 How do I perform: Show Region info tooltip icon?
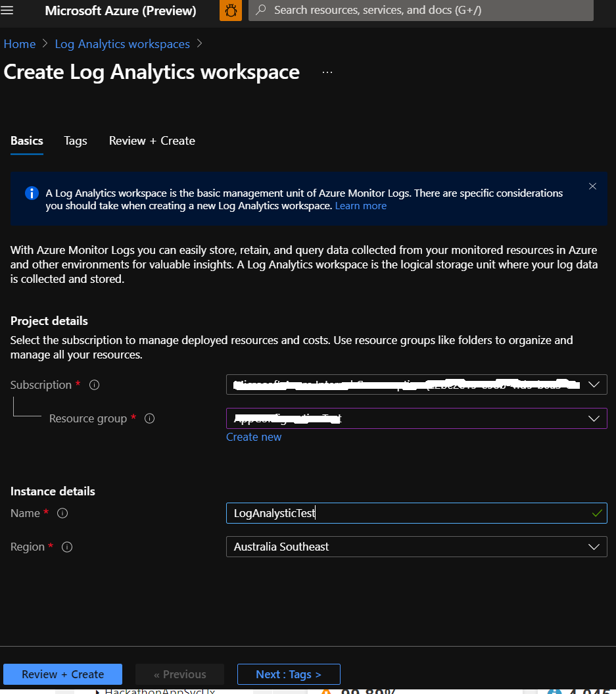tap(67, 547)
